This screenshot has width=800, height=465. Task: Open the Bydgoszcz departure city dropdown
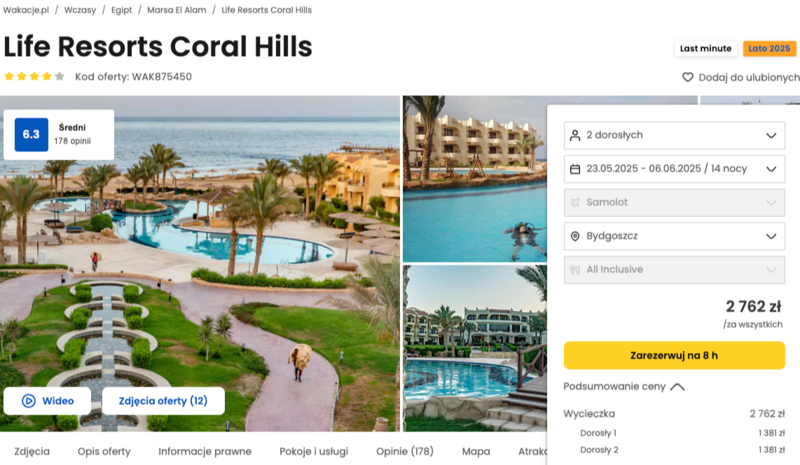click(674, 236)
